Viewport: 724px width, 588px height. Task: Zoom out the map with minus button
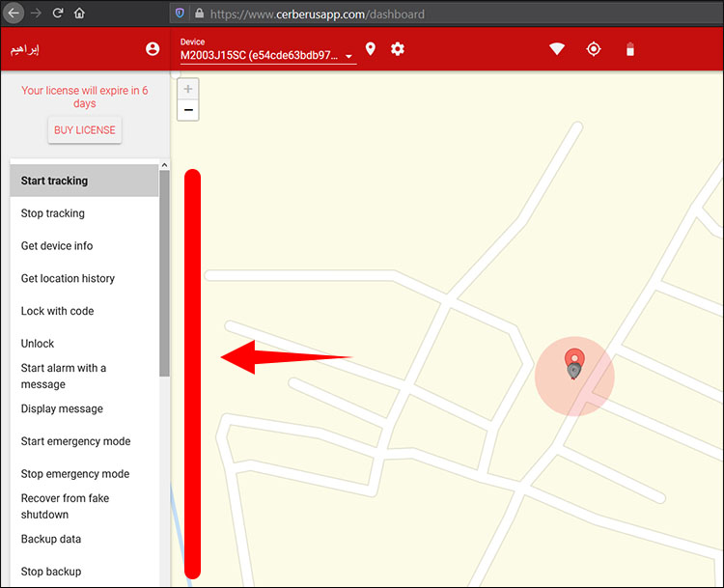[x=188, y=110]
